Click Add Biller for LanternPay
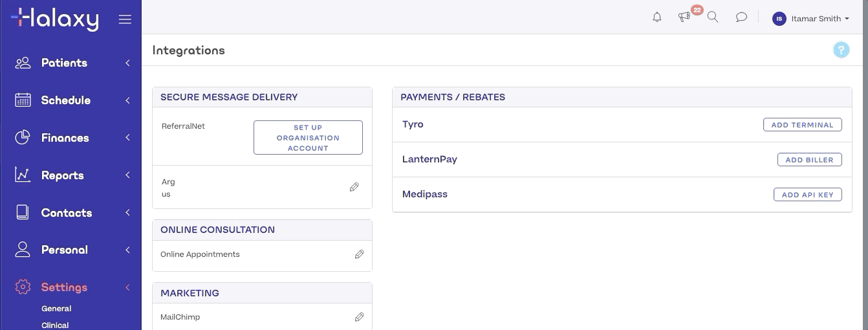The image size is (868, 330). 809,160
